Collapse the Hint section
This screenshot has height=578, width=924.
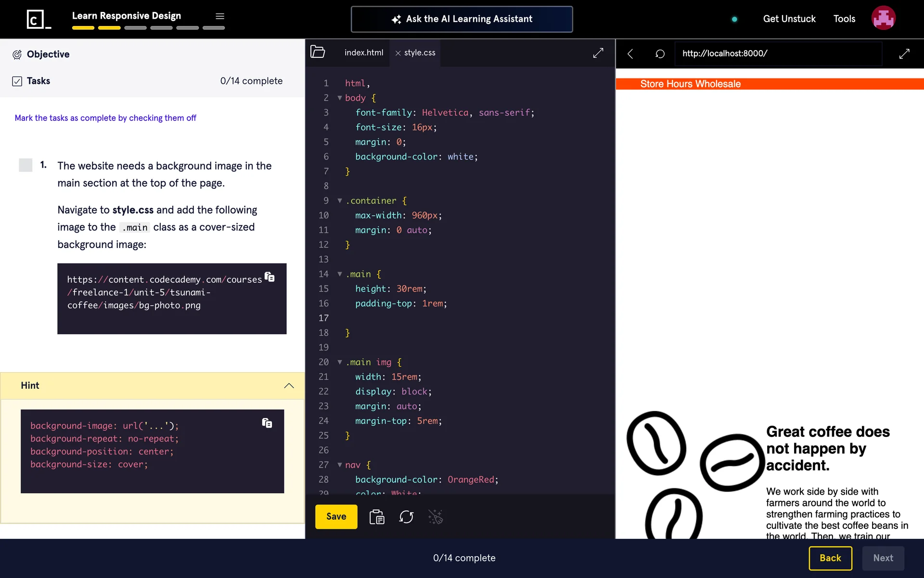pos(289,385)
